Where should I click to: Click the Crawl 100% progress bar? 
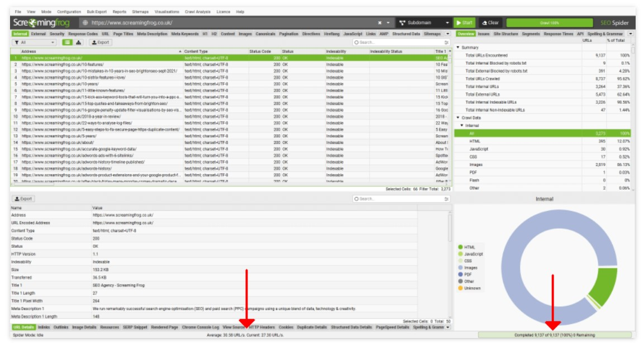click(549, 22)
